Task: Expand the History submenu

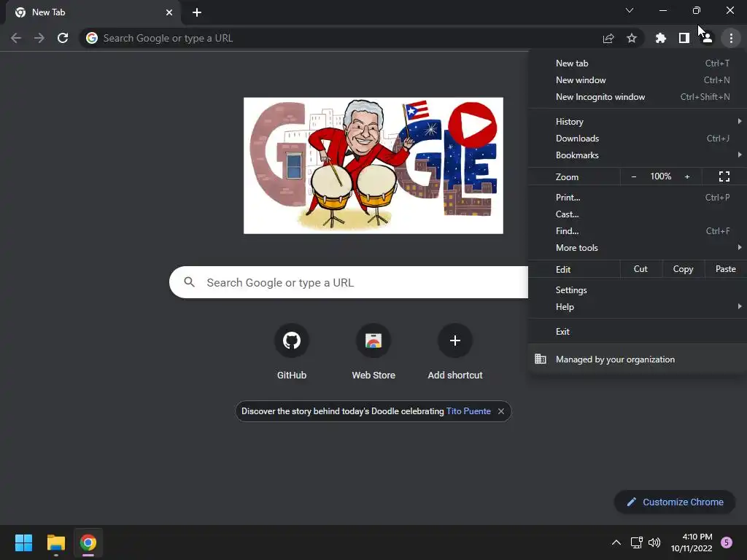Action: coord(638,122)
